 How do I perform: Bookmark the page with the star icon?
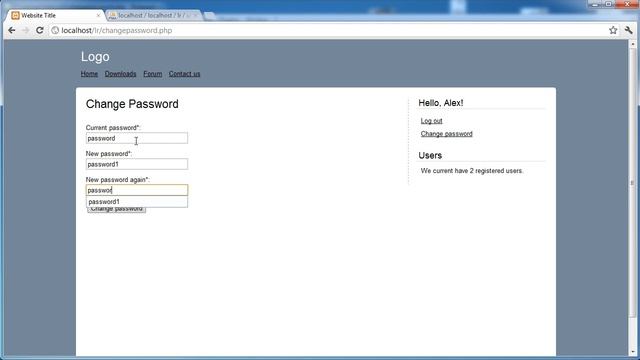(x=613, y=30)
